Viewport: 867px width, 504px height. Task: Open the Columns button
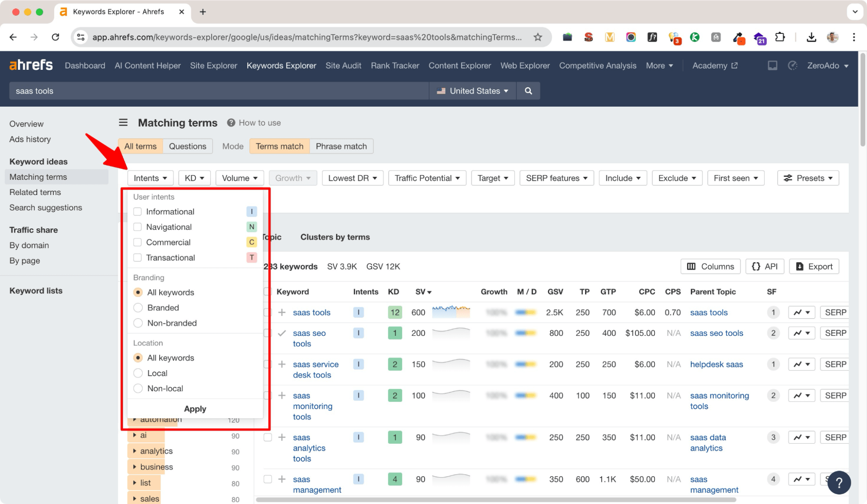(710, 267)
